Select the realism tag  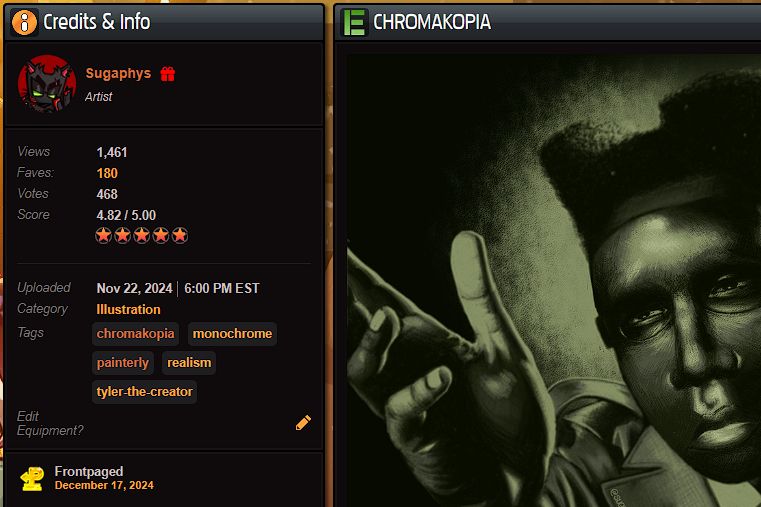pos(189,363)
